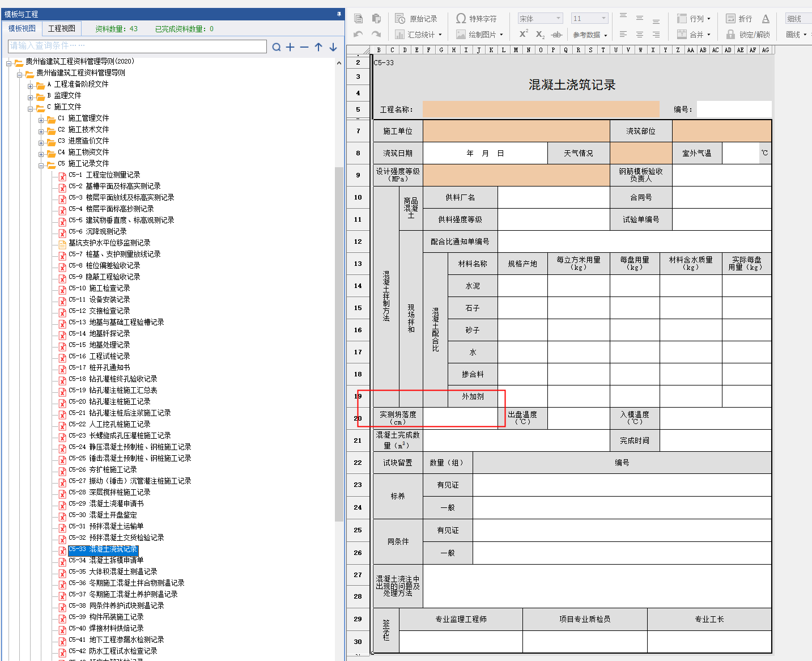
Task: Toggle strikethrough ab formatting
Action: [556, 35]
